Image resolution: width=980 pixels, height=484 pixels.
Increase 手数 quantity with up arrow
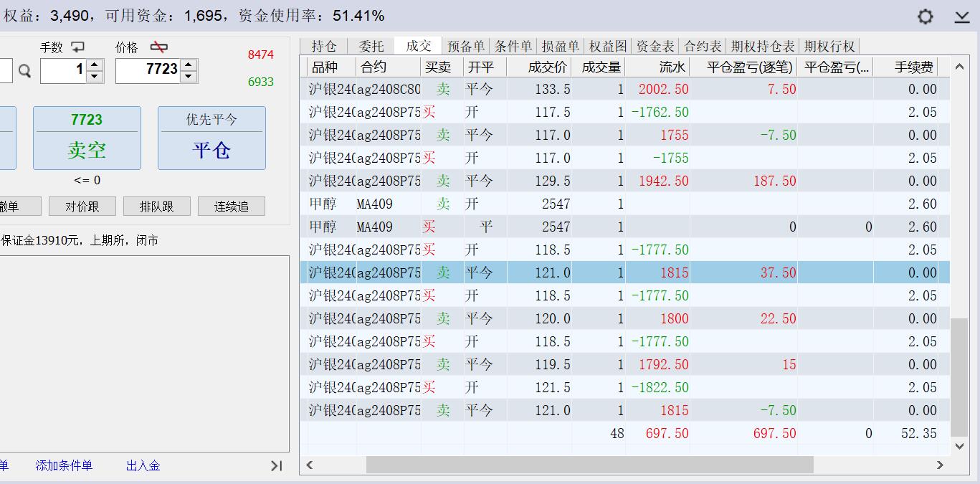coord(95,65)
